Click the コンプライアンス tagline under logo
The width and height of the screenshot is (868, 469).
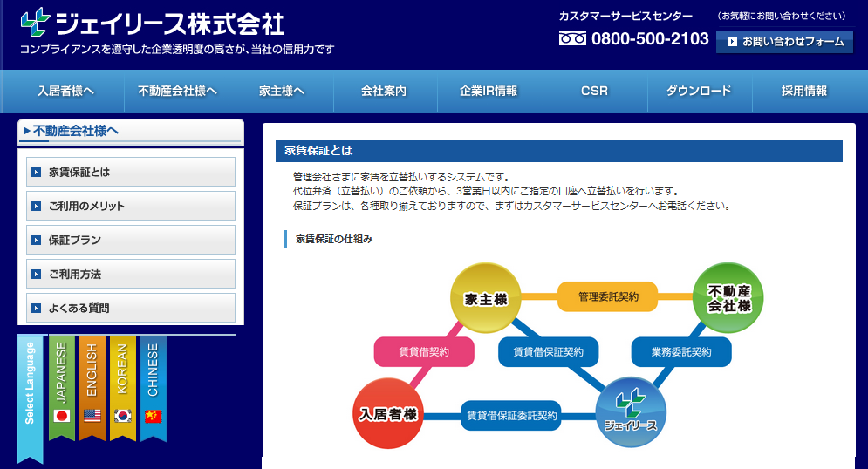(177, 50)
